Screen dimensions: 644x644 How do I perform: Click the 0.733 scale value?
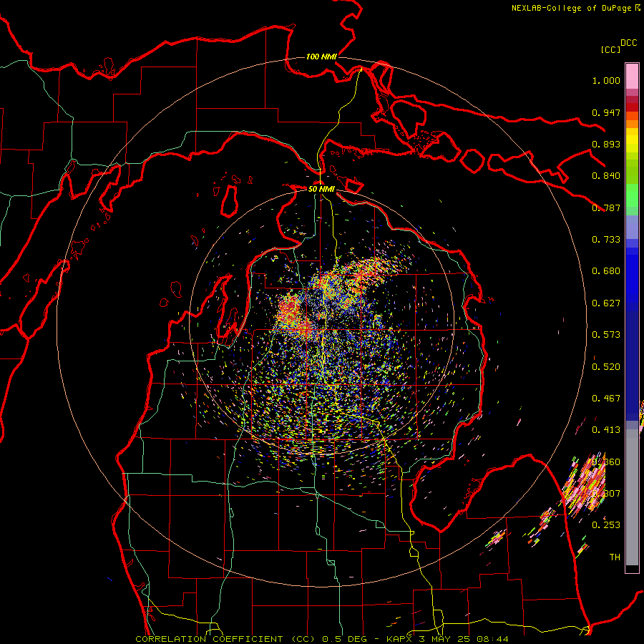click(606, 240)
